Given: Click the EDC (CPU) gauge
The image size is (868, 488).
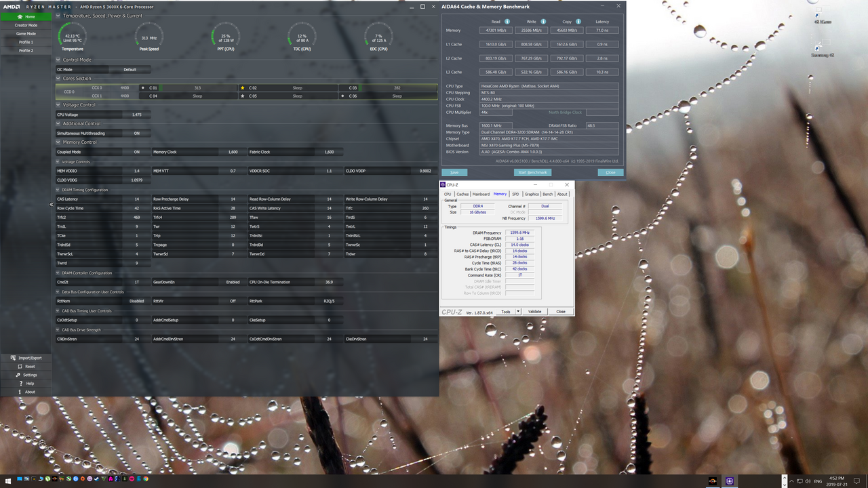Looking at the screenshot, I should 378,37.
